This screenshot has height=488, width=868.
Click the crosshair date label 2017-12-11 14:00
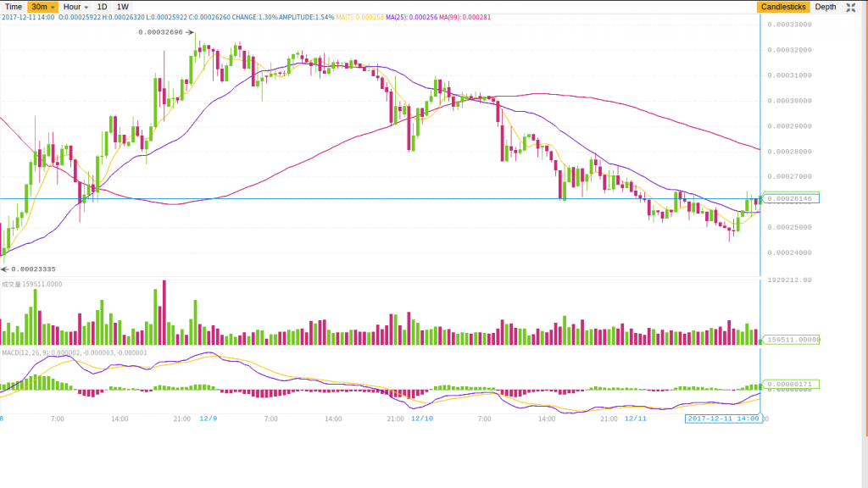[x=723, y=419]
